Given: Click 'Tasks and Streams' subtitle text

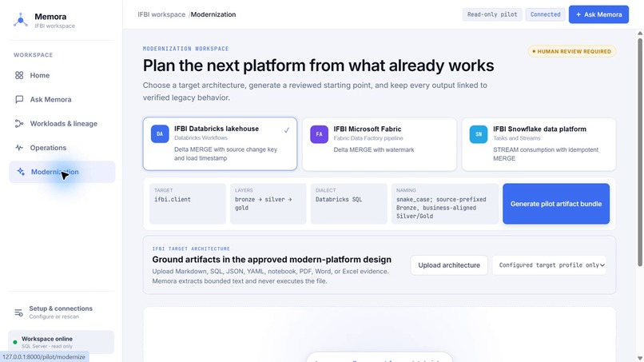Looking at the screenshot, I should [x=517, y=138].
